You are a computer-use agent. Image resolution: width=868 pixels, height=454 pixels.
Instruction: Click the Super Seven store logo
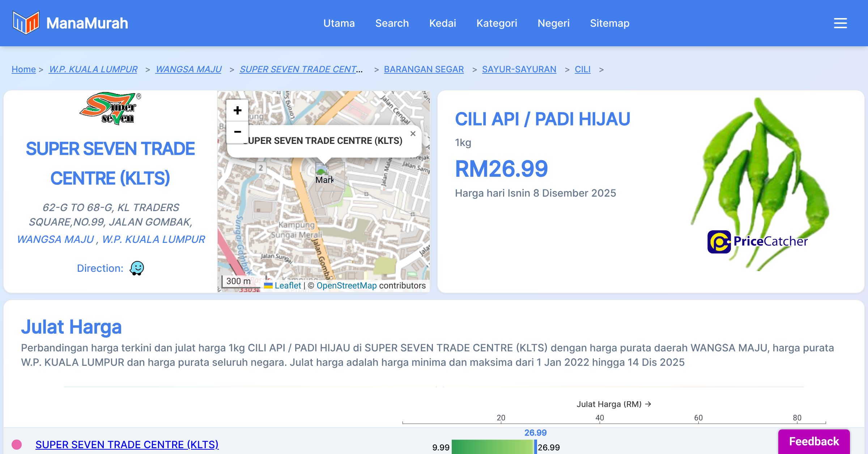tap(110, 108)
